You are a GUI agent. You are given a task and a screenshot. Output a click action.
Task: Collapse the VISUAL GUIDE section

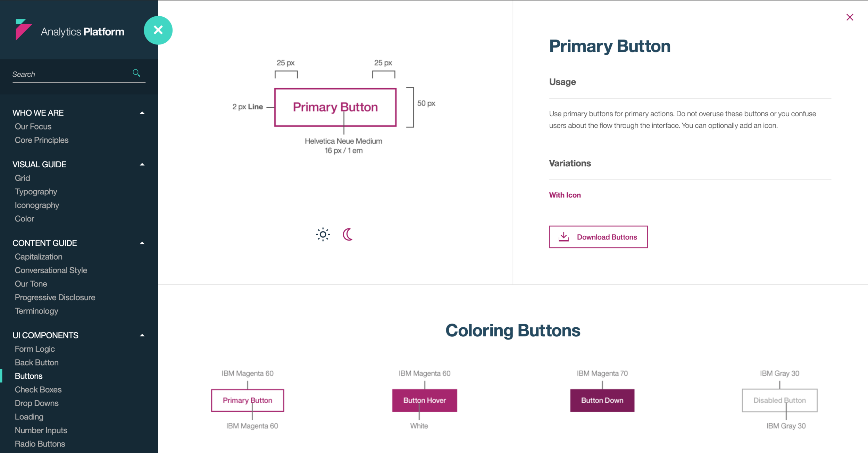[142, 164]
